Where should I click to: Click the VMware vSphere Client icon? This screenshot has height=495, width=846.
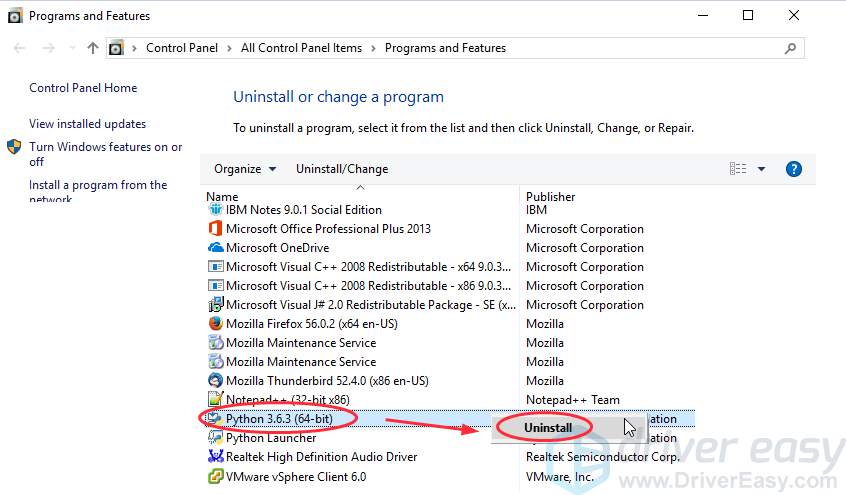[x=215, y=476]
